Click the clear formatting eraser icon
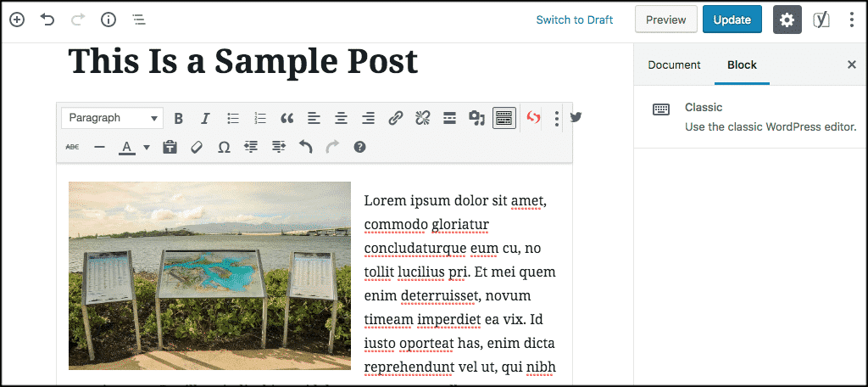Viewport: 868px width, 387px height. pyautogui.click(x=197, y=147)
